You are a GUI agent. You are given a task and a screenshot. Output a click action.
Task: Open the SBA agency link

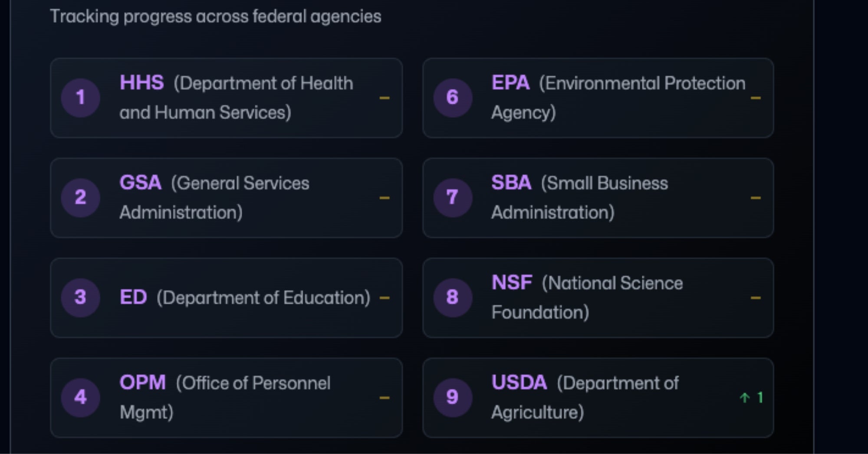pos(511,183)
